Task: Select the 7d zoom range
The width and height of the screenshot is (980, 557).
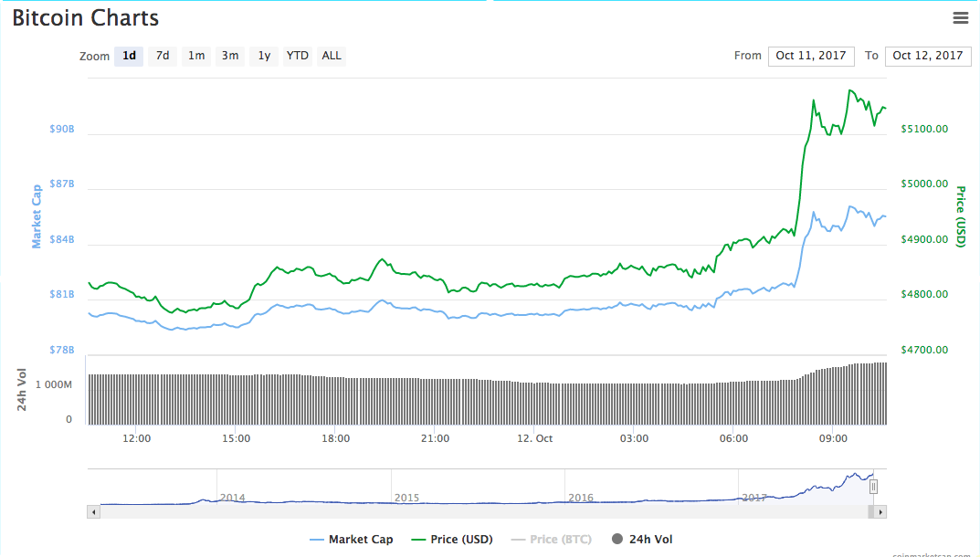Action: point(163,56)
